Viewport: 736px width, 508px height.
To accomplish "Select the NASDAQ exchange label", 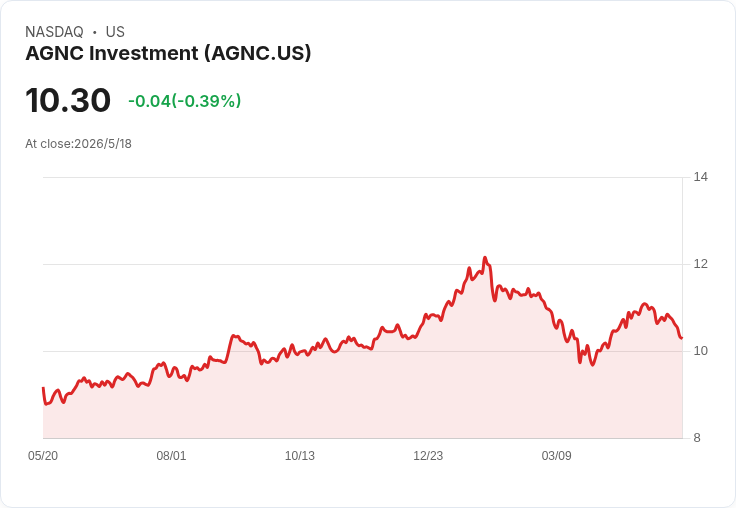I will 54,32.
